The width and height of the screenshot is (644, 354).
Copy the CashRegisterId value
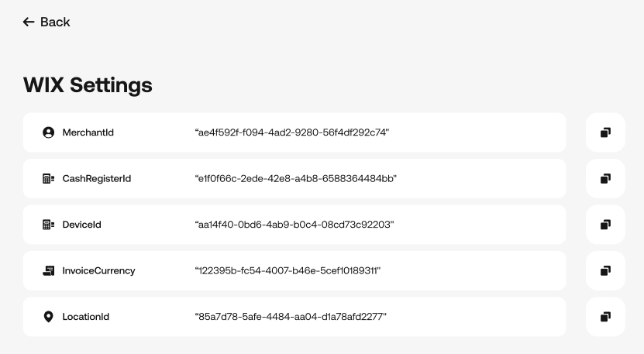tap(605, 178)
